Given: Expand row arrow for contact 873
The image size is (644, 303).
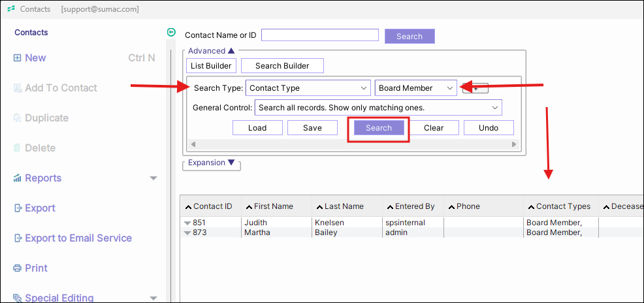Looking at the screenshot, I should [x=187, y=233].
